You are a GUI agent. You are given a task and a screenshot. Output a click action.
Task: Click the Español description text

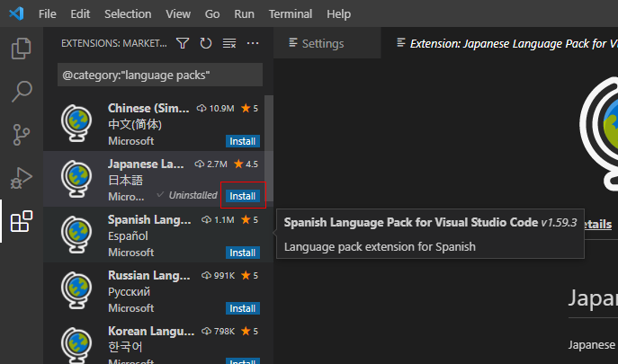pyautogui.click(x=128, y=236)
